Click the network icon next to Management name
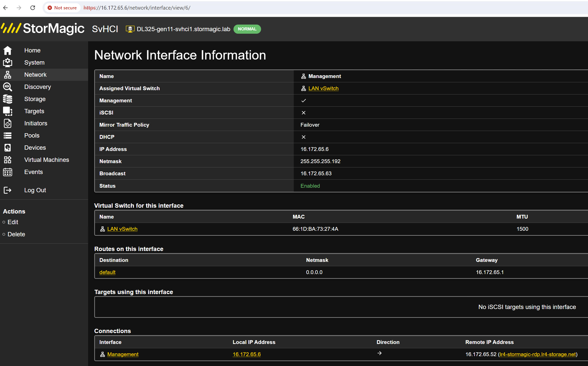The width and height of the screenshot is (588, 366). (x=304, y=76)
